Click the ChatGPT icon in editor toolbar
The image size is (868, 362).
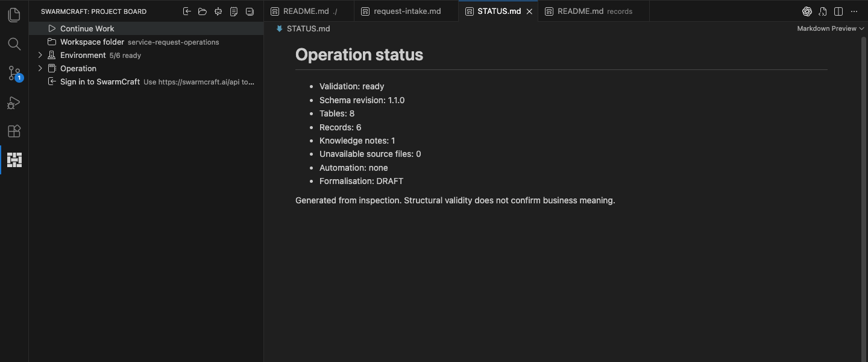pyautogui.click(x=807, y=11)
